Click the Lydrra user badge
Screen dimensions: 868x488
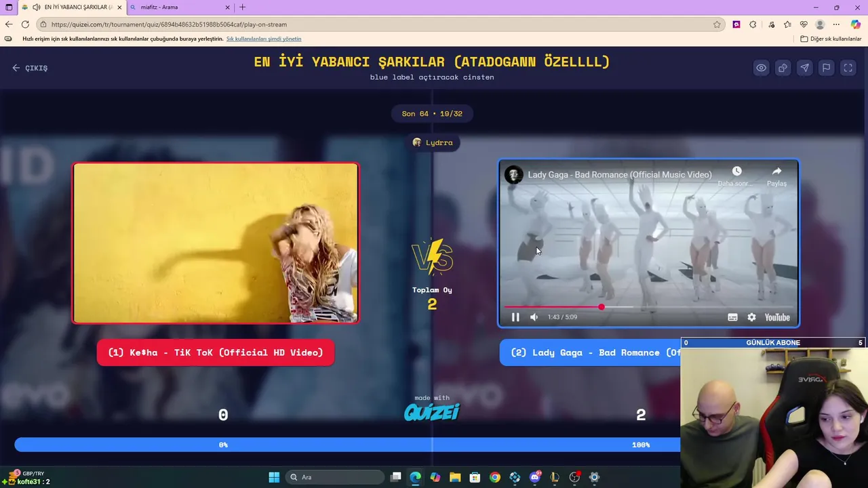coord(432,142)
